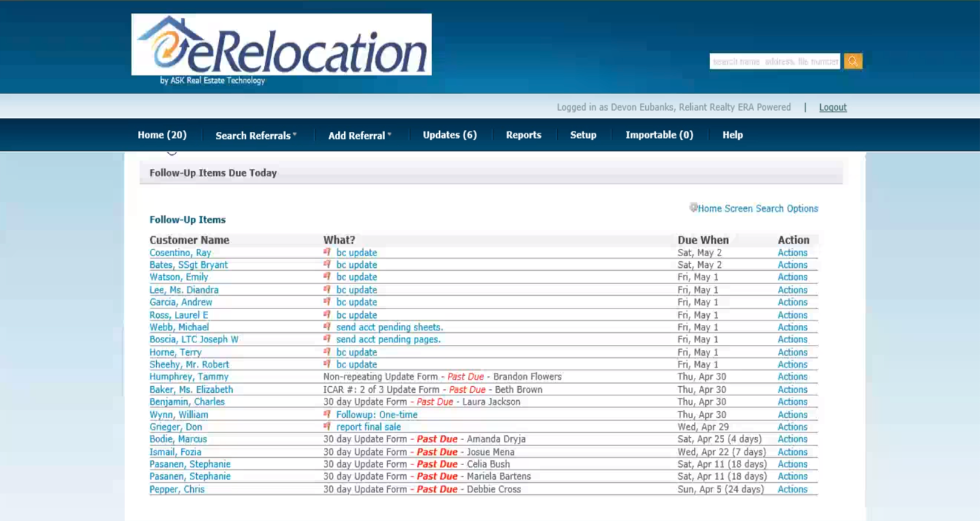Click flag icon on Webb, Michael's row
The image size is (980, 521).
coord(327,327)
